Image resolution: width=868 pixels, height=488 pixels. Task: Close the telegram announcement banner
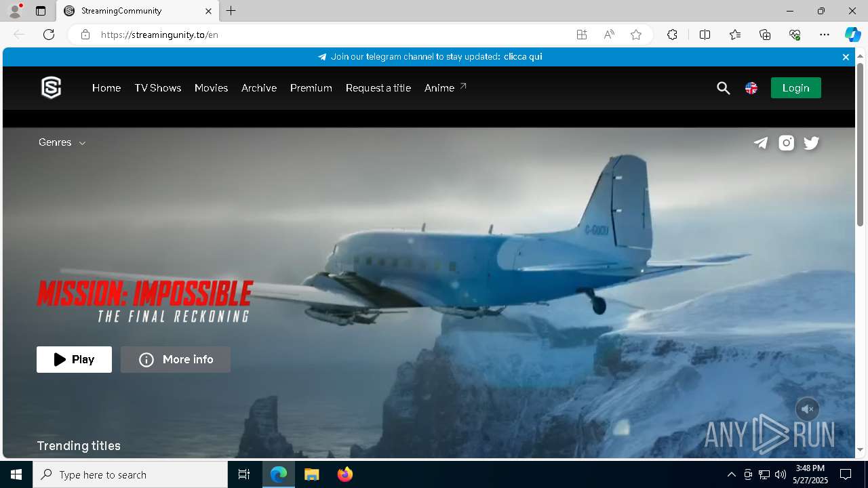tap(846, 57)
